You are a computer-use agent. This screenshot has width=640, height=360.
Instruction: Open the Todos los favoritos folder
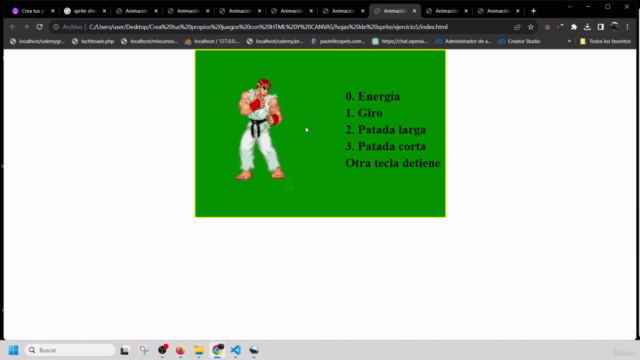tap(605, 41)
